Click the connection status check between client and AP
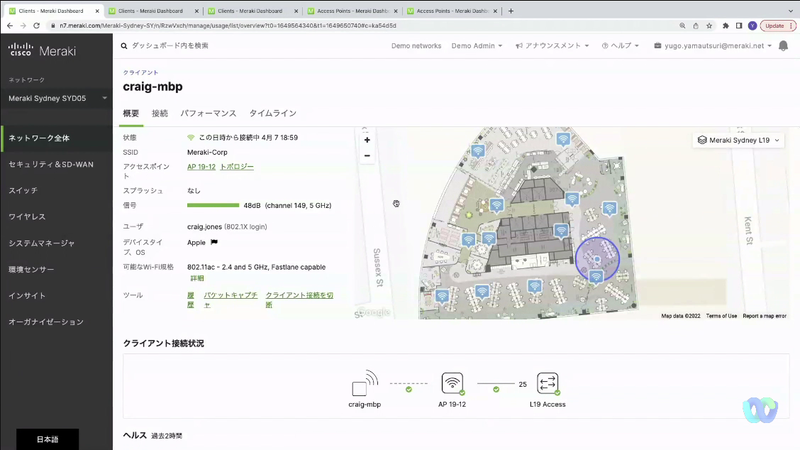Image resolution: width=800 pixels, height=450 pixels. tap(409, 389)
